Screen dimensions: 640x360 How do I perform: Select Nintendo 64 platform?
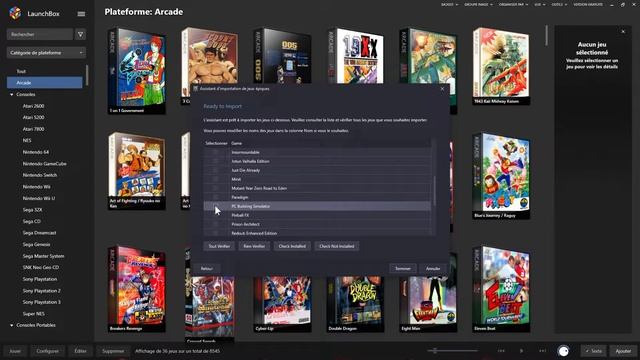point(36,152)
